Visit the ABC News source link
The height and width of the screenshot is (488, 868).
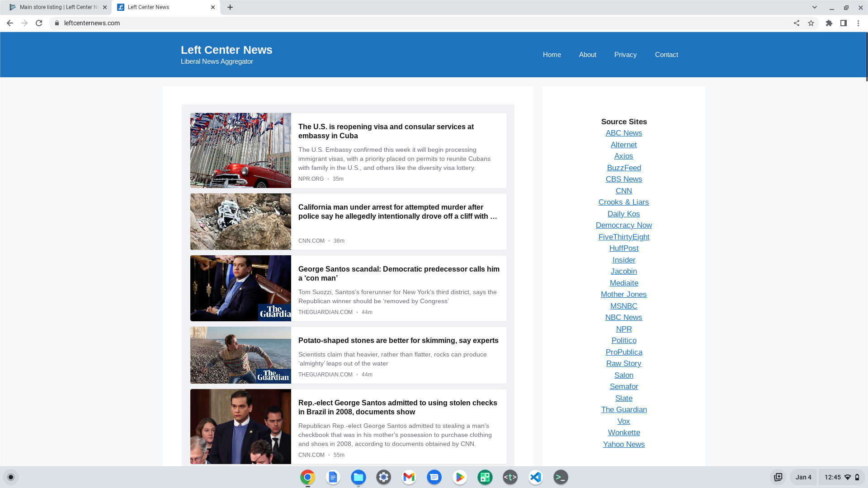pyautogui.click(x=623, y=133)
